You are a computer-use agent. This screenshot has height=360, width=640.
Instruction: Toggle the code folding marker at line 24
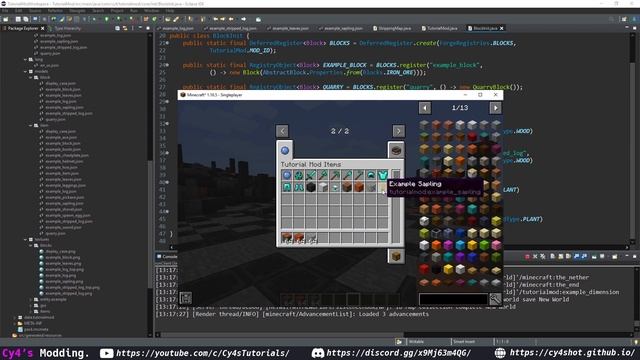[167, 65]
